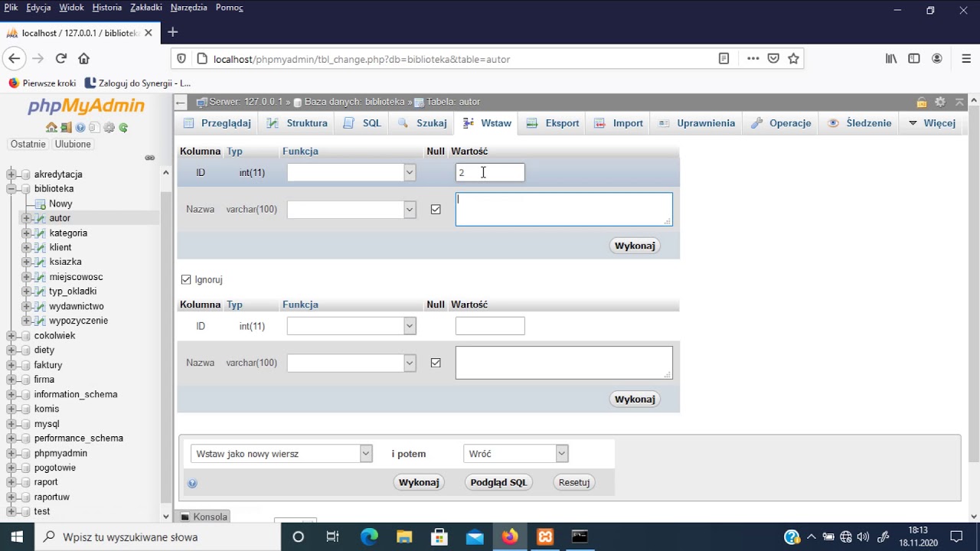Open function dropdown for second ID row
The height and width of the screenshot is (551, 980).
point(351,326)
